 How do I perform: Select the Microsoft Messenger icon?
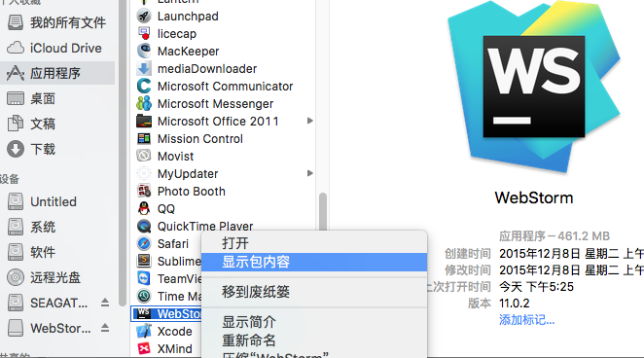pos(144,103)
